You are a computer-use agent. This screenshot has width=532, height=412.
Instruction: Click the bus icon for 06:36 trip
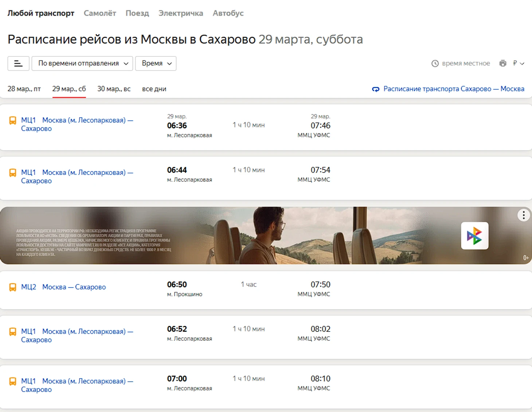pyautogui.click(x=13, y=121)
